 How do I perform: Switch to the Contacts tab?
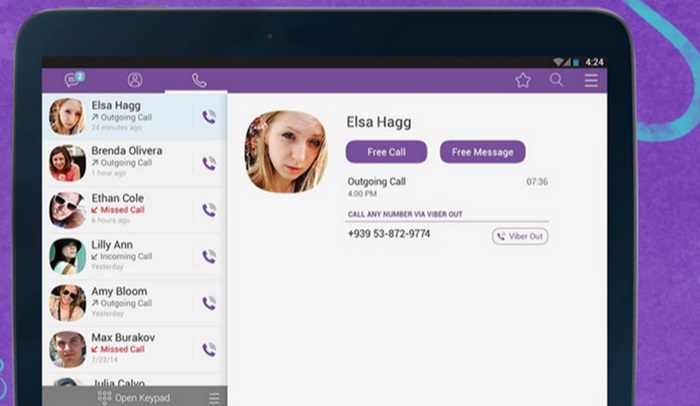point(135,80)
